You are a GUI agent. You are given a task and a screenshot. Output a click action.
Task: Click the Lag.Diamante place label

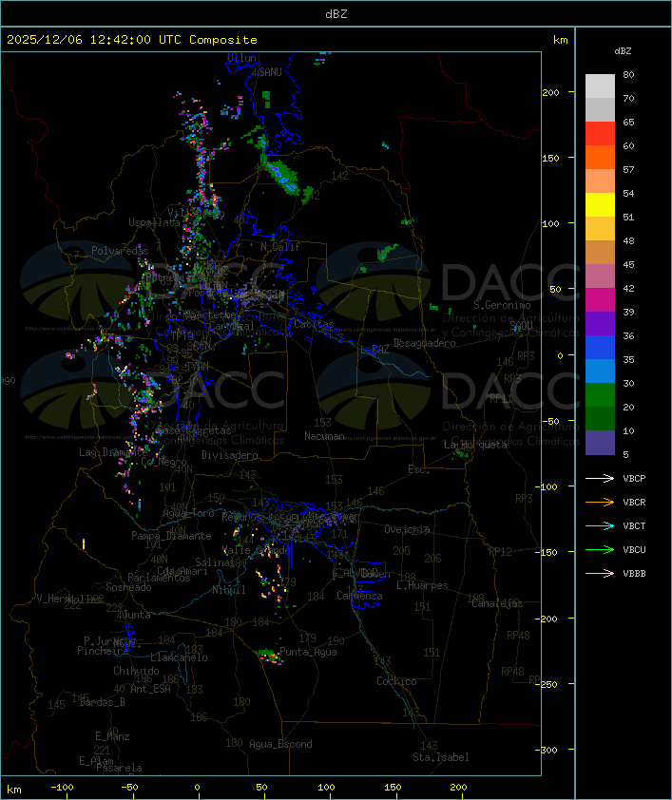click(113, 452)
